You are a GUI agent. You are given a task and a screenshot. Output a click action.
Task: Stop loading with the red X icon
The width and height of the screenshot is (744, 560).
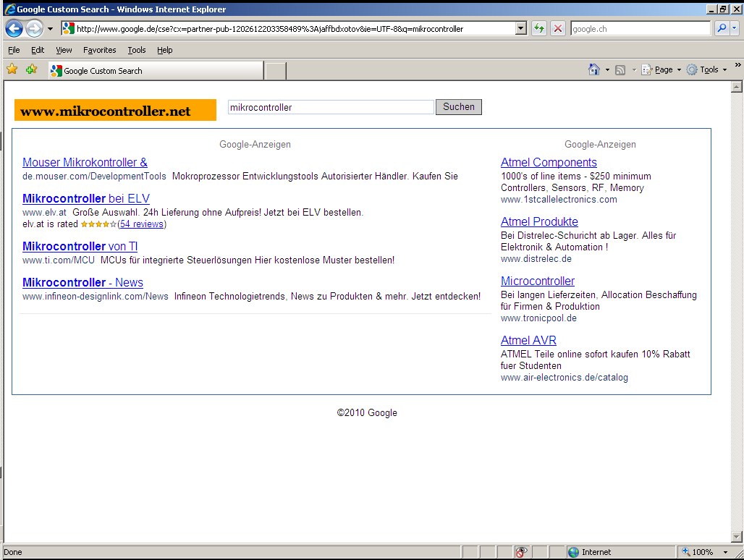pos(558,28)
